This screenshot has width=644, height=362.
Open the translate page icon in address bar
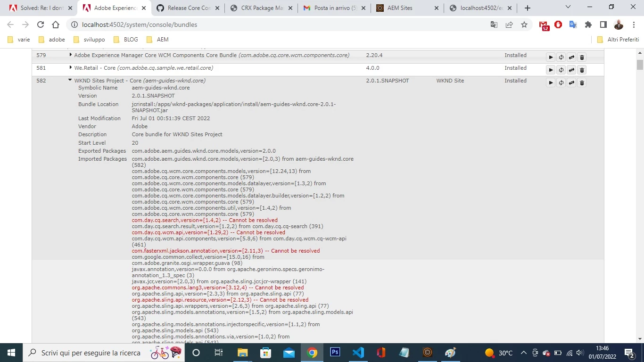click(494, 25)
